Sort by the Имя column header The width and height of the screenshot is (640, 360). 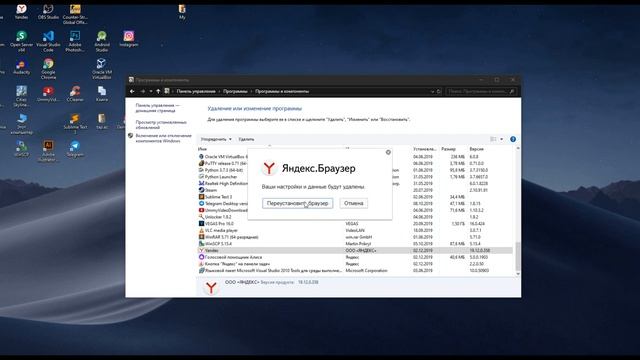point(202,149)
